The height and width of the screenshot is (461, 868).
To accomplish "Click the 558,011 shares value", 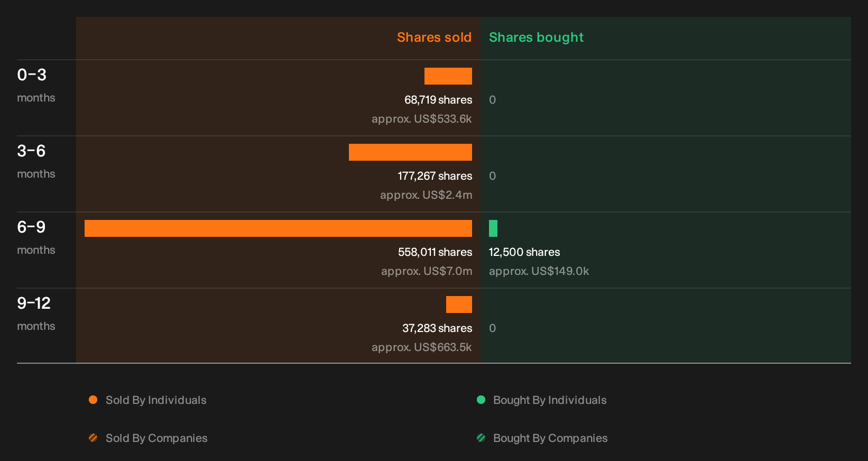I will (x=435, y=252).
